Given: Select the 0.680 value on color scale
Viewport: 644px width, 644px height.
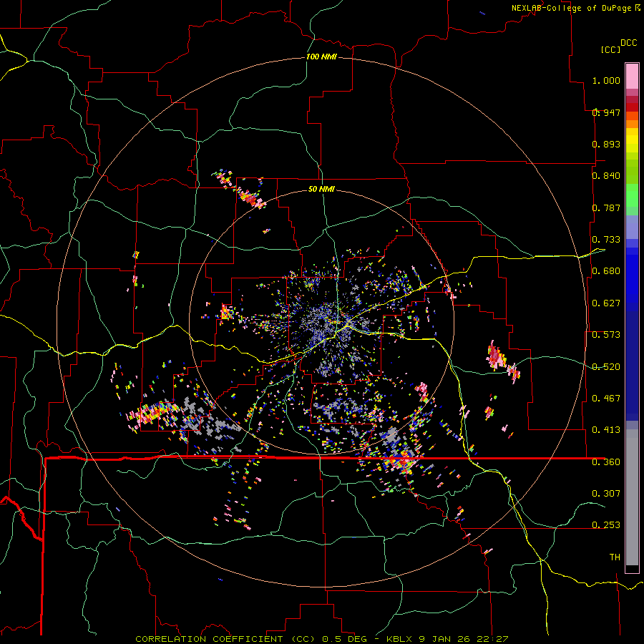Looking at the screenshot, I should click(x=606, y=271).
